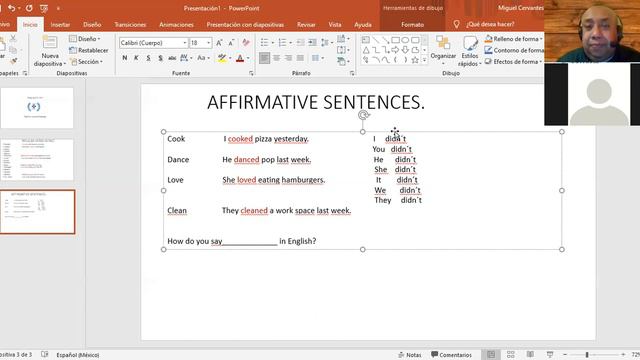Toggle strikethrough abc button
Image resolution: width=640 pixels, height=360 pixels.
point(172,58)
